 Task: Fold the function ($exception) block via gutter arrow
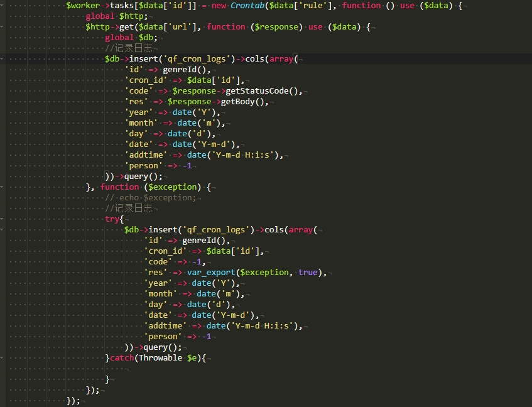pos(2,187)
